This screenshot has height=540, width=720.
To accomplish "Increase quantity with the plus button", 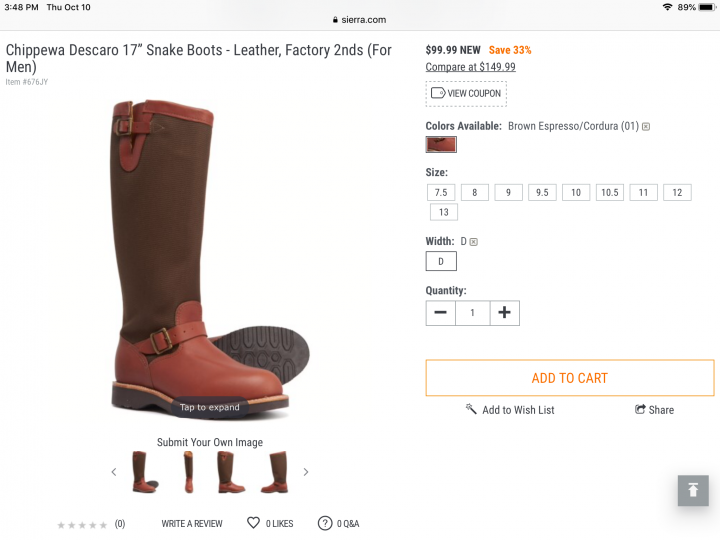I will pyautogui.click(x=504, y=313).
